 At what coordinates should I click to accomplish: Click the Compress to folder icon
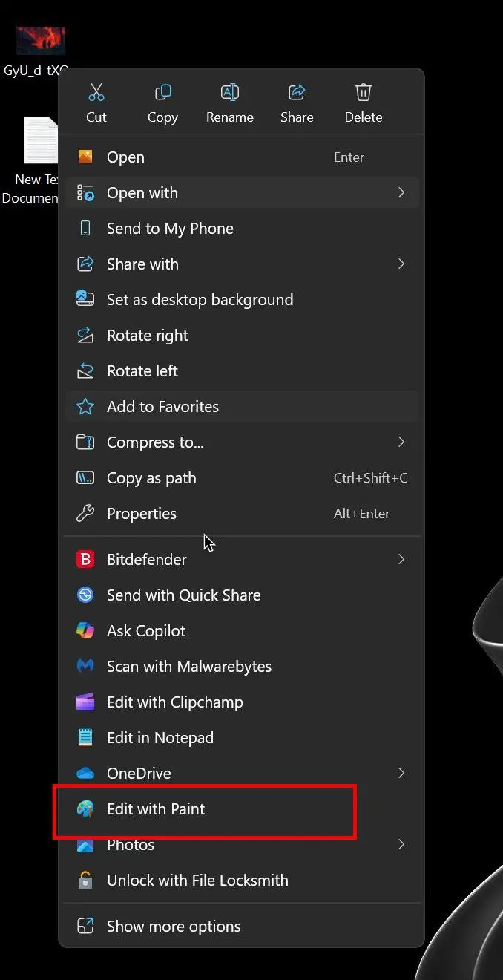click(85, 442)
